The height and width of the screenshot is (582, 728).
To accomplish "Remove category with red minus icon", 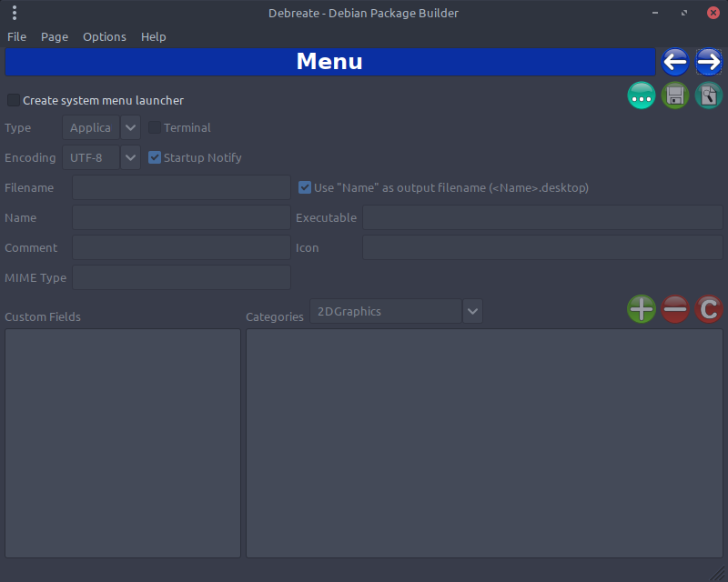I will coord(675,309).
